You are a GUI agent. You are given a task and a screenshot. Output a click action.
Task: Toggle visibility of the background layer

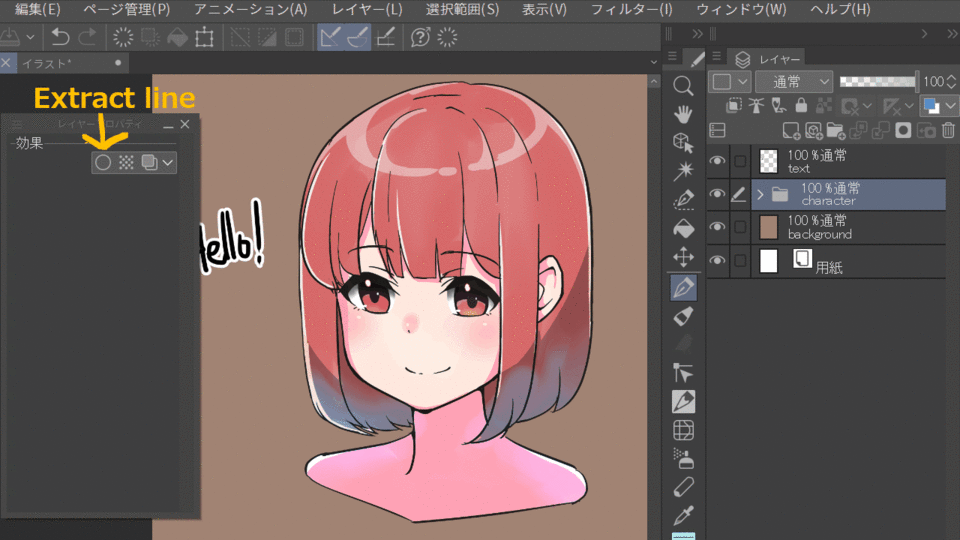tap(717, 227)
